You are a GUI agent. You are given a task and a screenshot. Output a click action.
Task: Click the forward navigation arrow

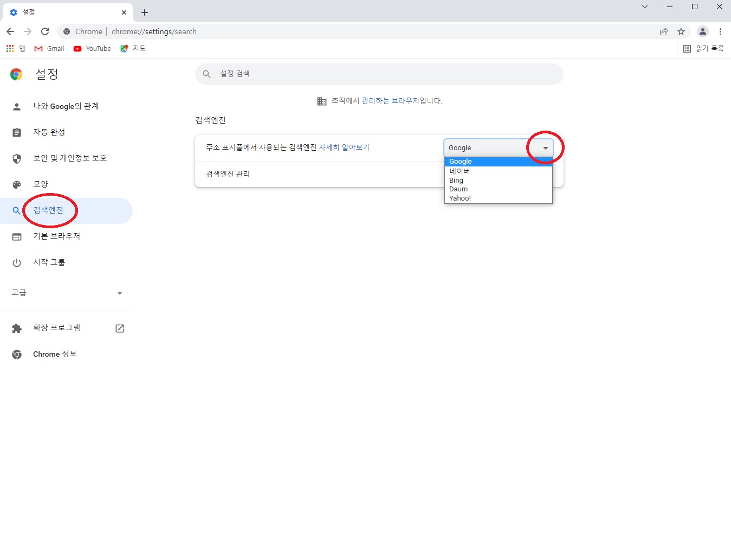point(28,31)
